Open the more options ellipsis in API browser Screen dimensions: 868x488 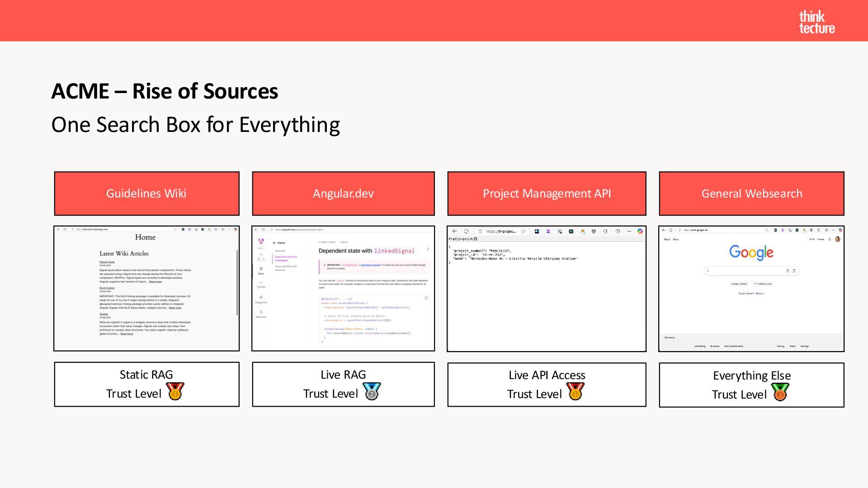click(629, 231)
